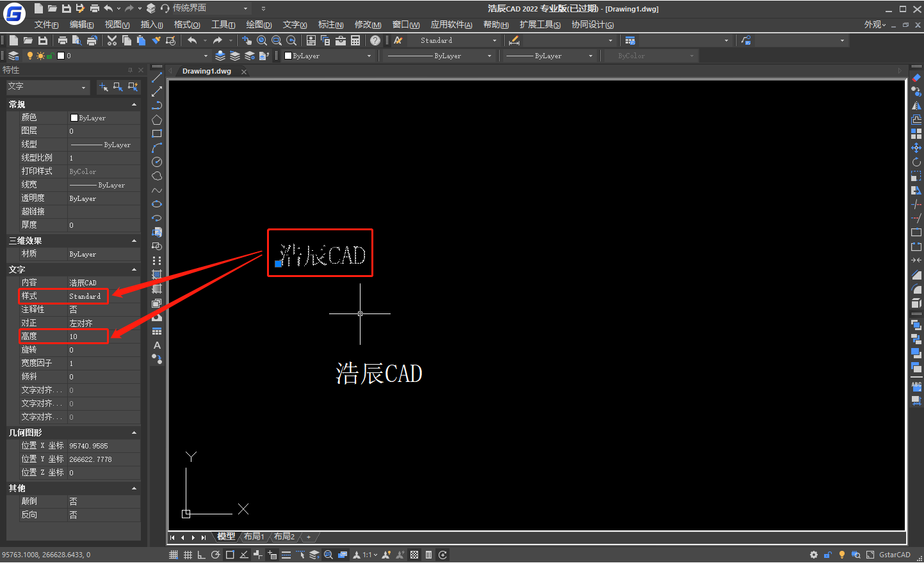Collapse the 几何图形 properties section
The height and width of the screenshot is (563, 924).
pos(134,432)
